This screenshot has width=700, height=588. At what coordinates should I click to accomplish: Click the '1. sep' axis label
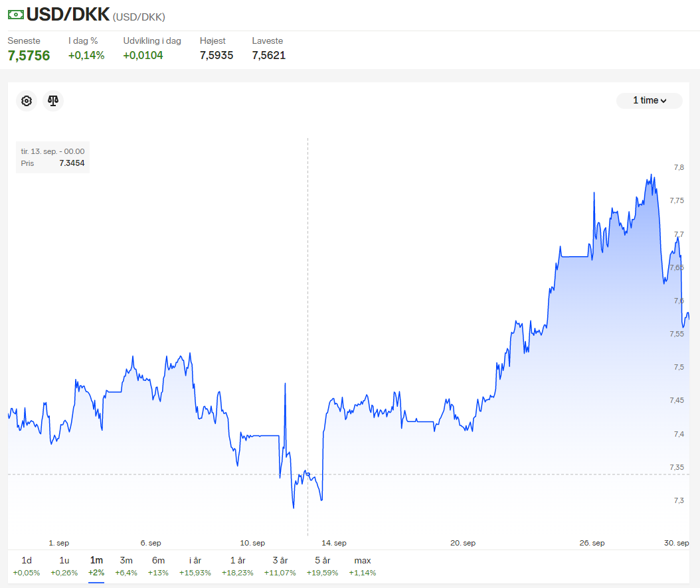click(59, 543)
